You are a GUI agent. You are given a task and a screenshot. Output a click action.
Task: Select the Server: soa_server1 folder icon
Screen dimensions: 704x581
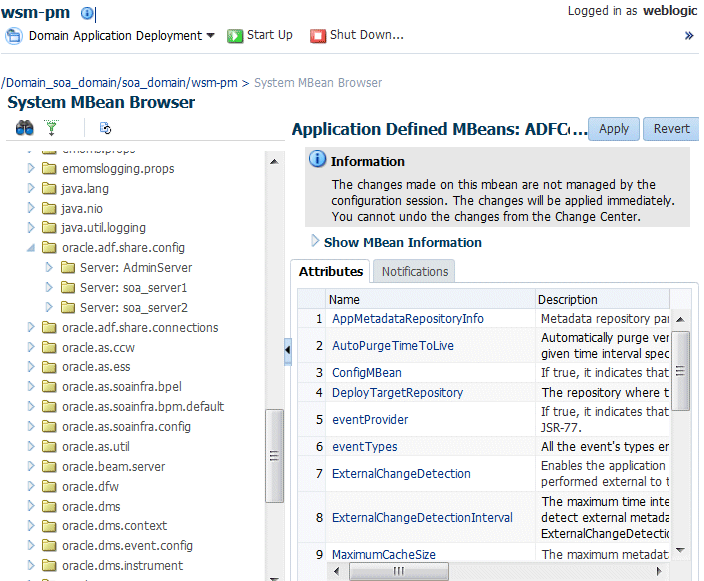coord(68,287)
